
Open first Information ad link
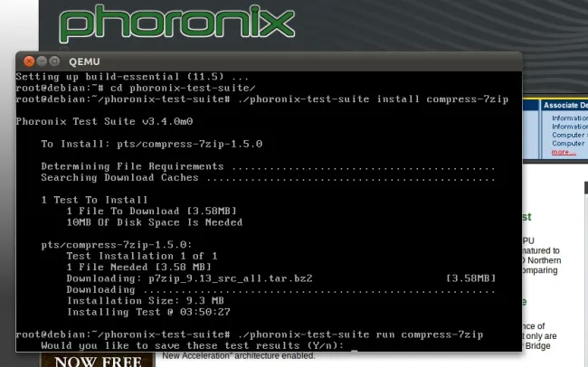tap(570, 118)
